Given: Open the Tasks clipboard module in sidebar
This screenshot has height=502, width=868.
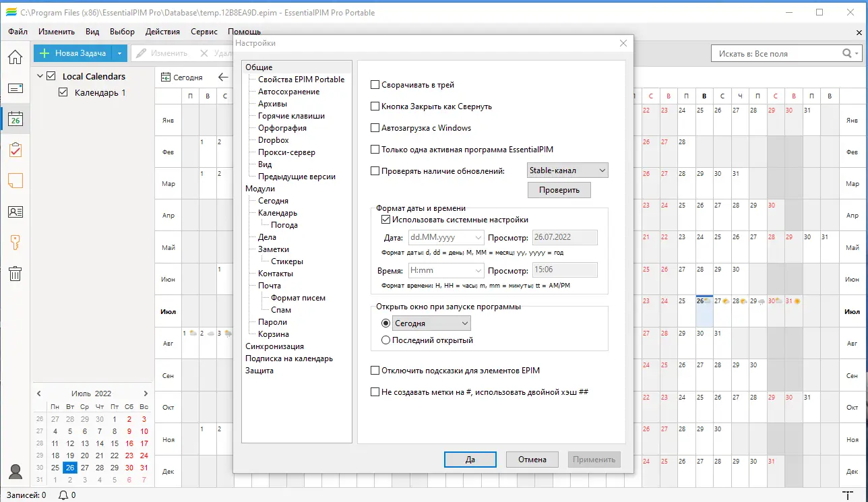Looking at the screenshot, I should point(15,150).
